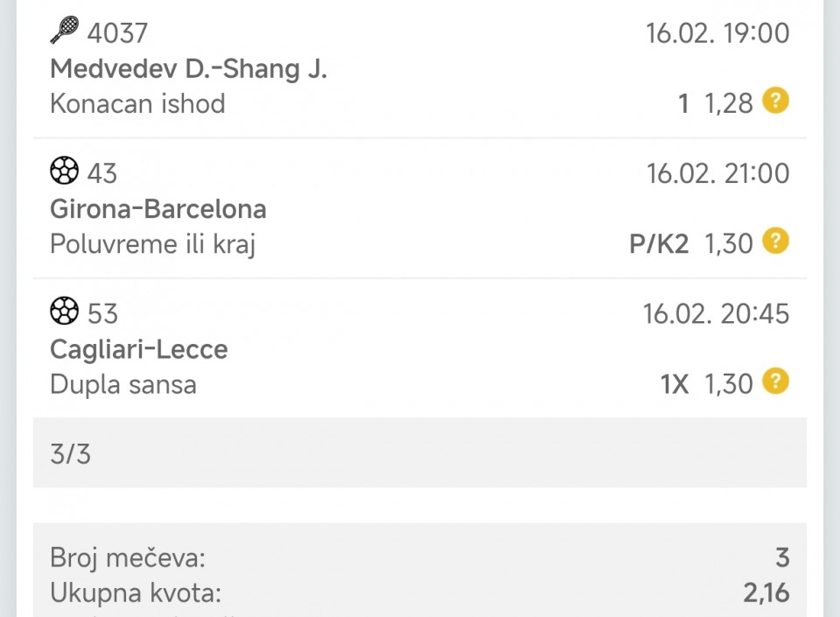Click the soccer ball icon beside 53
Screen dimensions: 840x617
pos(65,311)
